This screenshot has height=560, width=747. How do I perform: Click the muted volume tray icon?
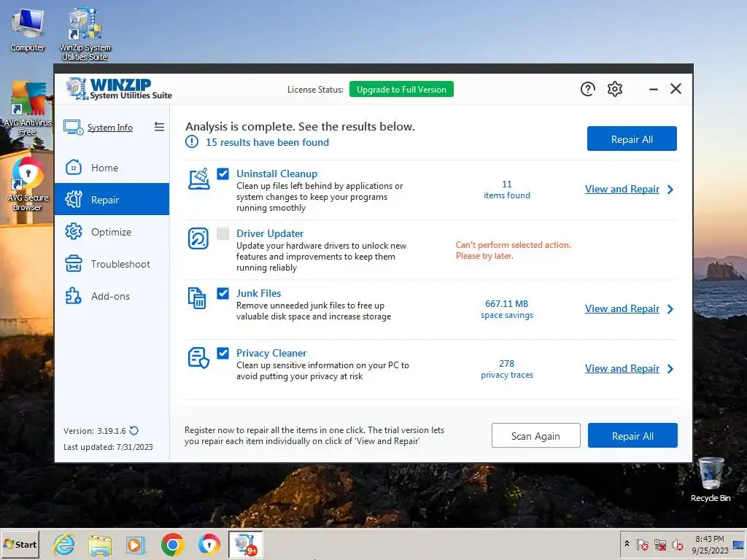tap(678, 544)
